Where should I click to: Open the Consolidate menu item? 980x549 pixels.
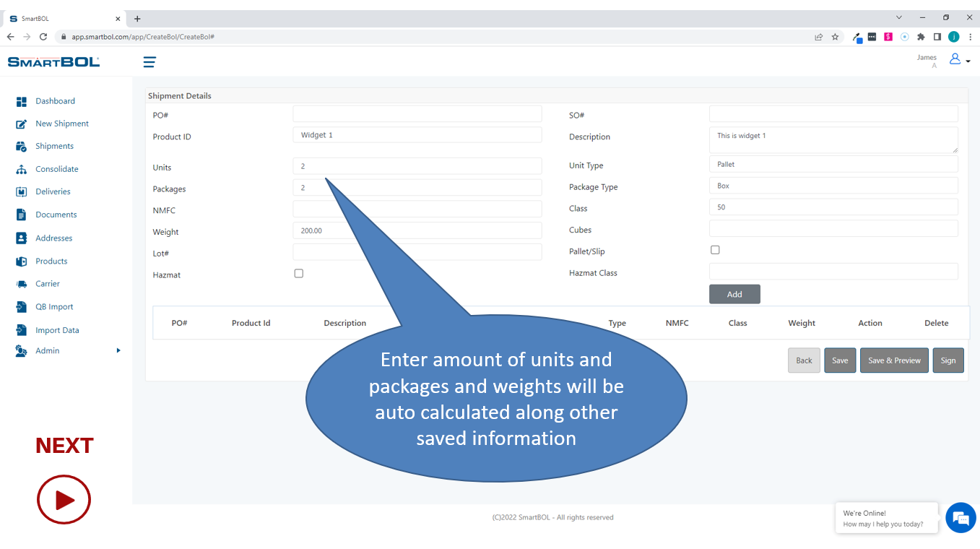click(x=57, y=169)
